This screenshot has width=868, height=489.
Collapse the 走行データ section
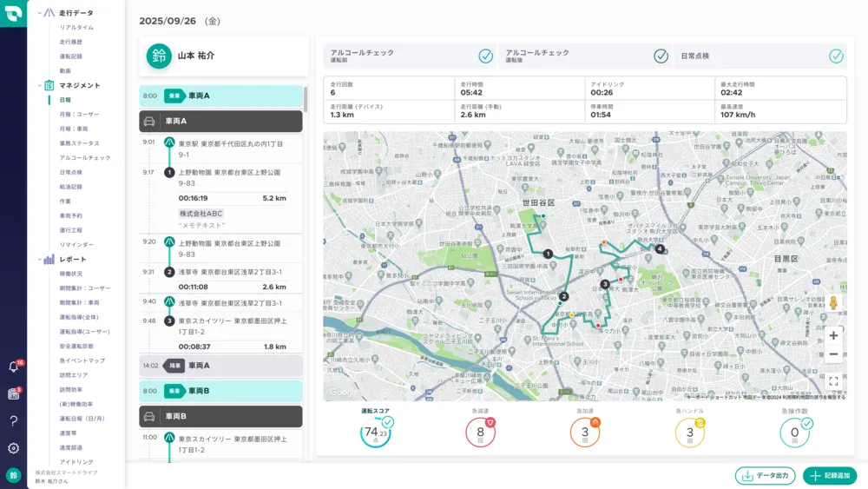point(39,13)
